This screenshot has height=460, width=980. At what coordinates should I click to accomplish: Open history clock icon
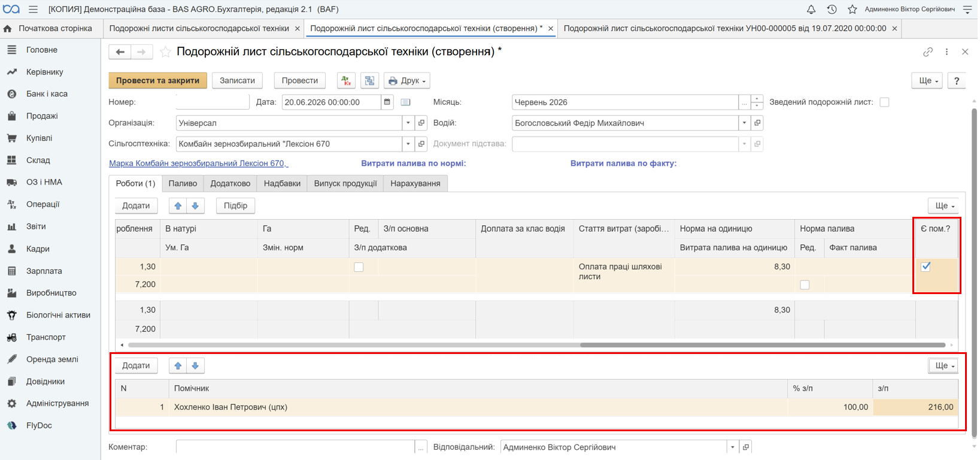[x=832, y=9]
